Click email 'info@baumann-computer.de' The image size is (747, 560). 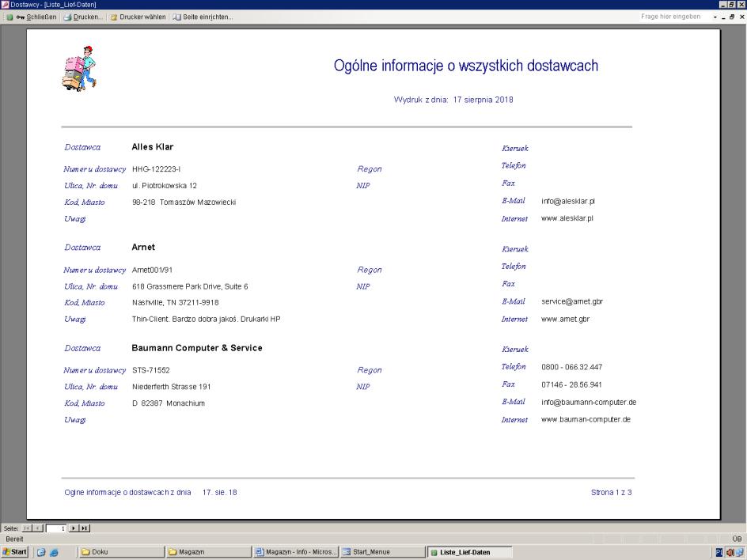[589, 403]
